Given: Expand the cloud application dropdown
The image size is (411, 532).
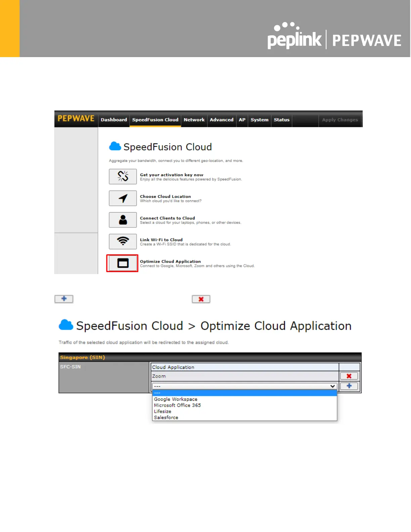Looking at the screenshot, I should tap(244, 386).
